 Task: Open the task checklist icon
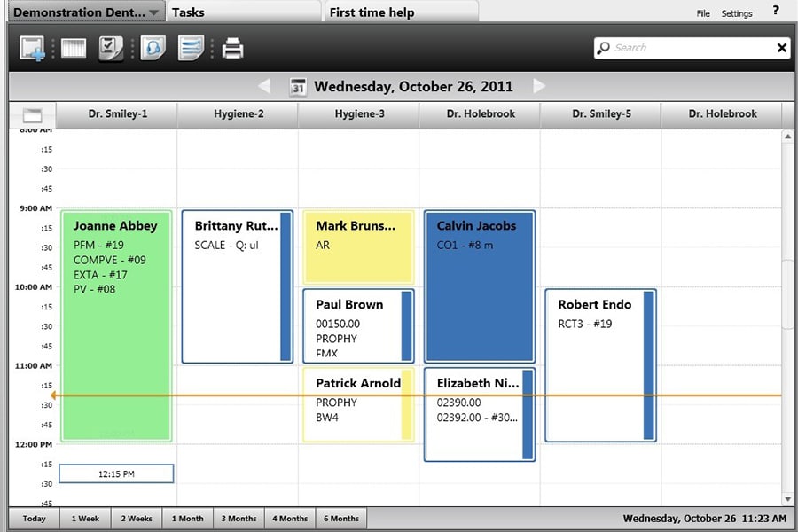tap(111, 49)
